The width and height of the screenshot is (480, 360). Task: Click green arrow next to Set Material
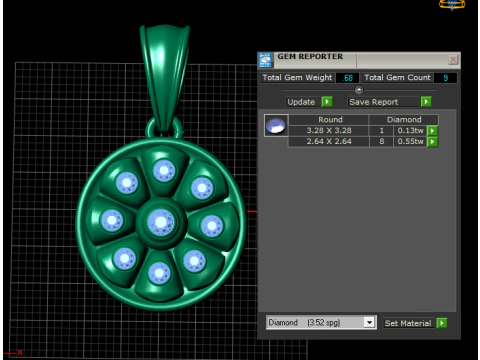click(442, 323)
